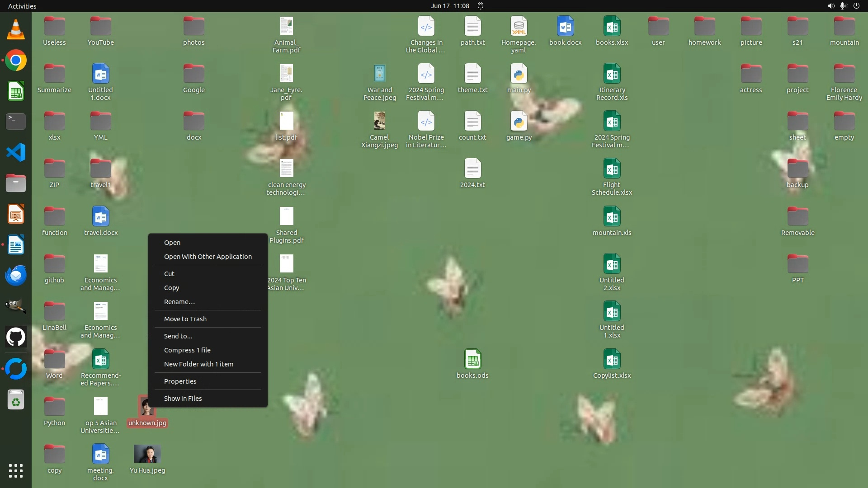Open Visual Studio Code from dock
The image size is (868, 488).
click(16, 152)
